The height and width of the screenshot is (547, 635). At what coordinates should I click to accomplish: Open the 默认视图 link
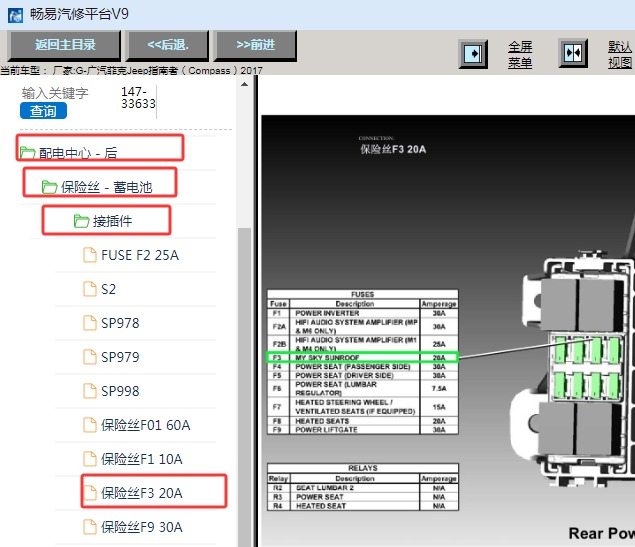pyautogui.click(x=620, y=55)
